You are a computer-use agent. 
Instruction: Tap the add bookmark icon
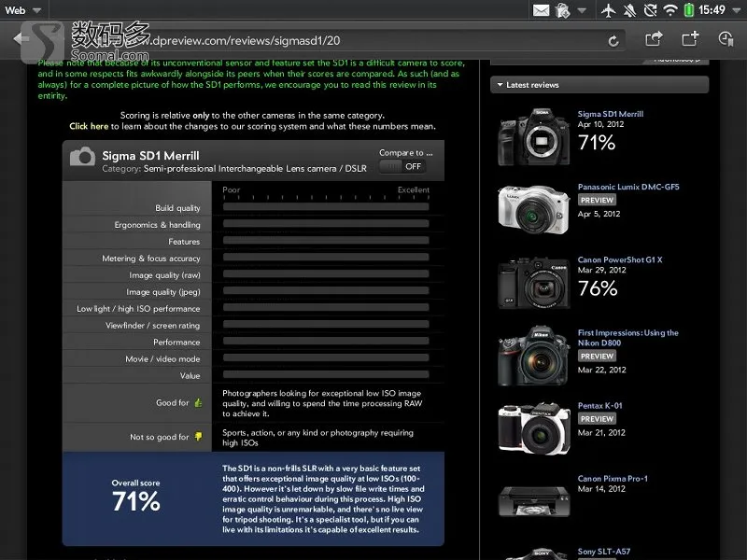tap(690, 39)
